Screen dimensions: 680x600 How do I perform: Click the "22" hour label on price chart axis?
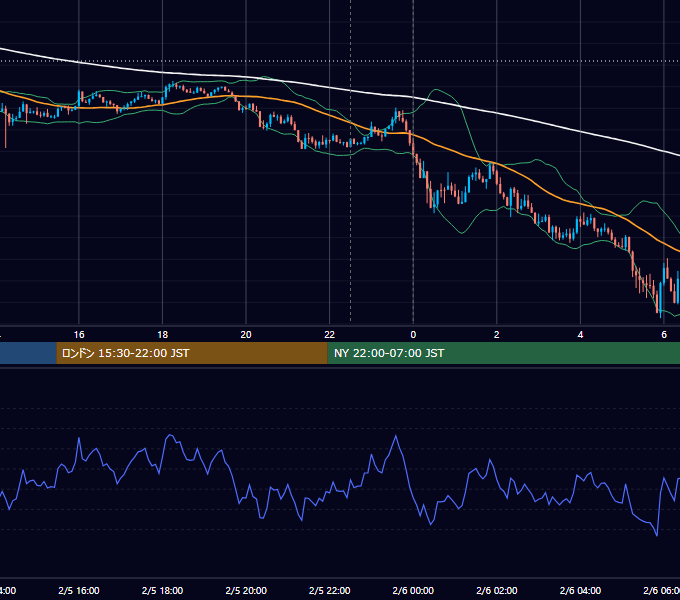[x=330, y=335]
